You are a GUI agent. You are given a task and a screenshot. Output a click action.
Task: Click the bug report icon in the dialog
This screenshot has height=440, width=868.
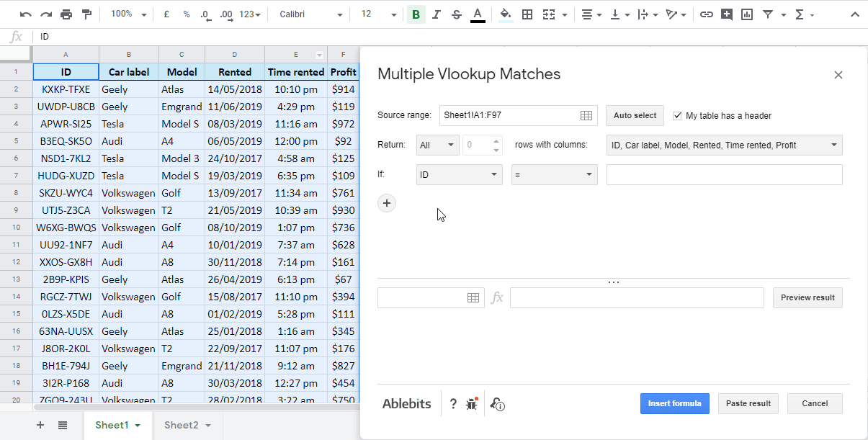tap(472, 404)
